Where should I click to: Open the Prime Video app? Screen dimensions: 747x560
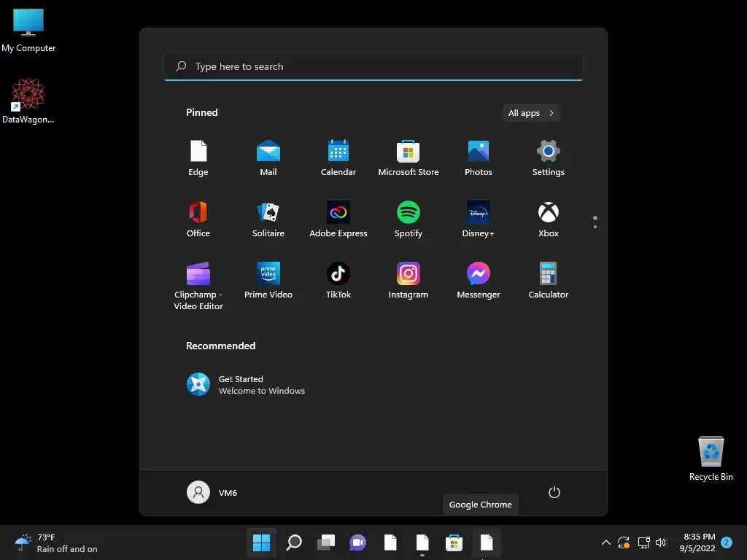268,281
